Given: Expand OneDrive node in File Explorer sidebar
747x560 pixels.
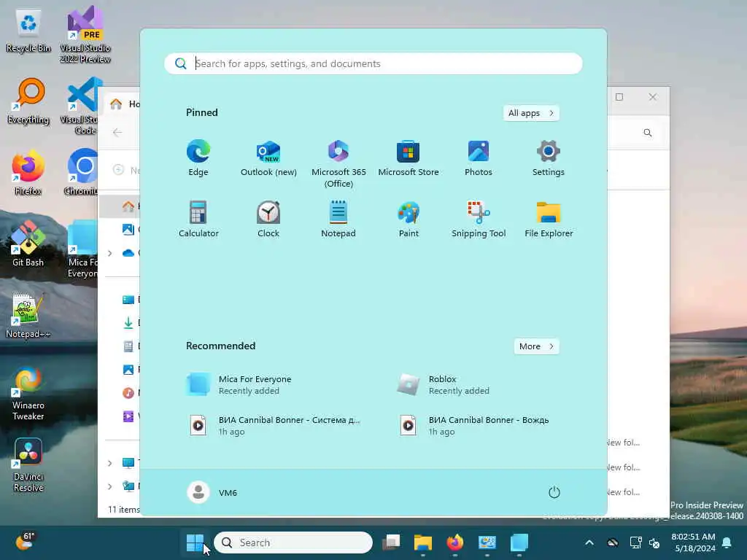Looking at the screenshot, I should click(110, 253).
